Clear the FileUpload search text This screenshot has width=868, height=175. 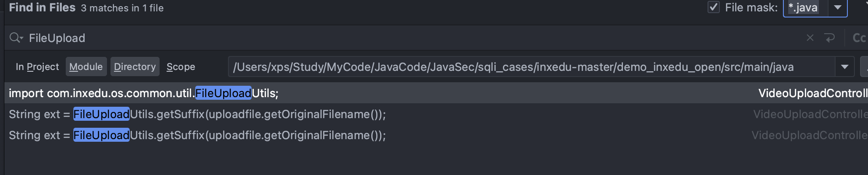(810, 38)
